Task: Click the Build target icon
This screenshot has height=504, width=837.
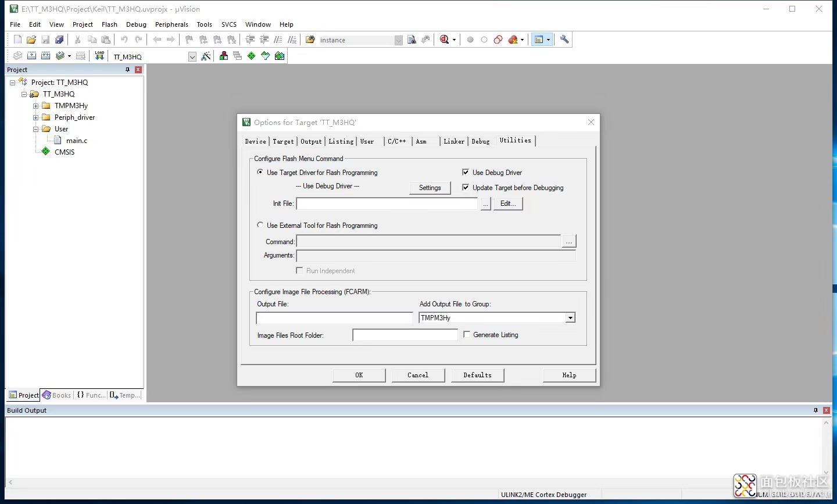Action: click(31, 56)
